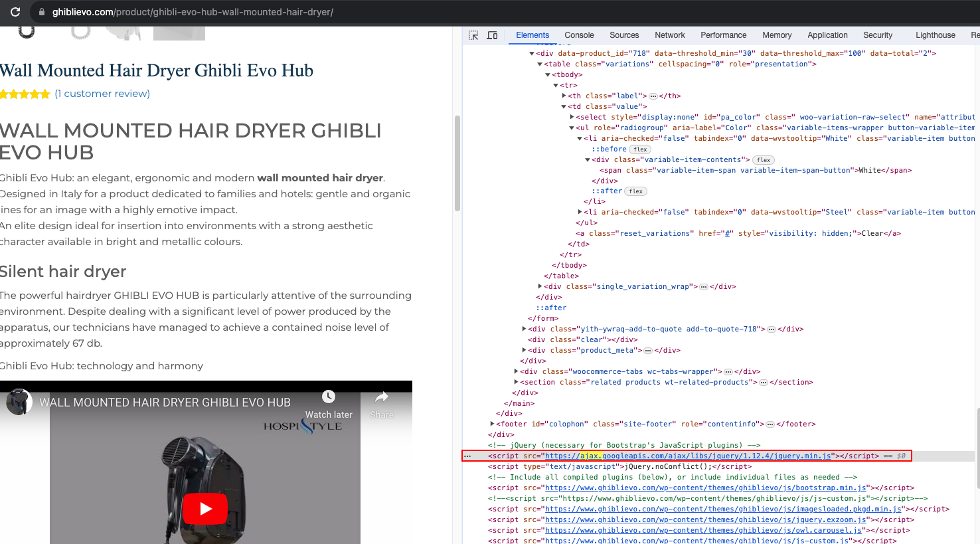This screenshot has width=980, height=544.
Task: Select the div class clear line
Action: click(x=583, y=340)
